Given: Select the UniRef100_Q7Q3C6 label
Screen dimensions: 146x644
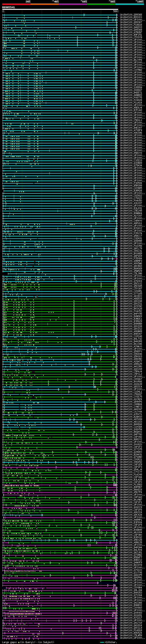Looking at the screenshot, I should (131, 281).
